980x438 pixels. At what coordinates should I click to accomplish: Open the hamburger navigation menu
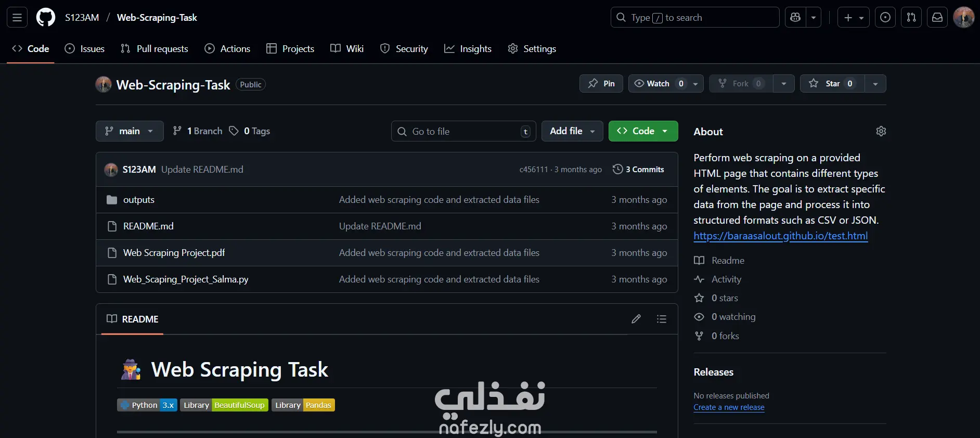click(17, 18)
